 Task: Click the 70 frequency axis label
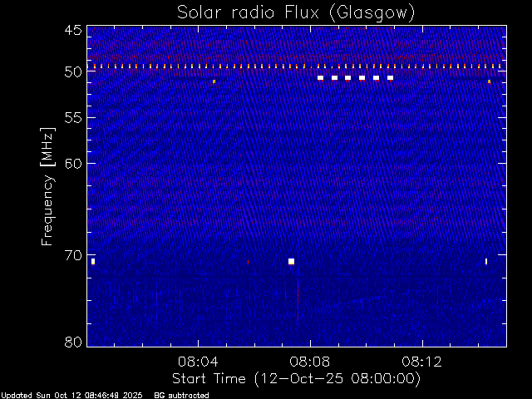[73, 255]
